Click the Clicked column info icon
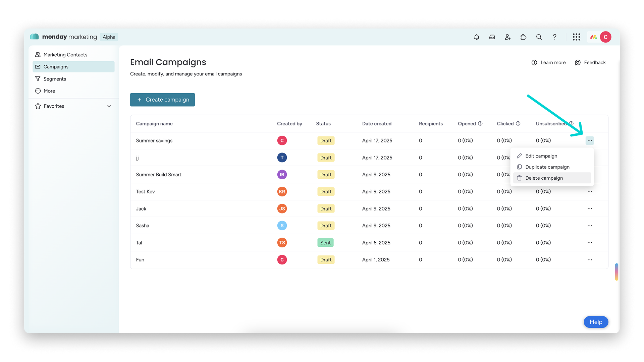This screenshot has height=362, width=644. (x=518, y=123)
